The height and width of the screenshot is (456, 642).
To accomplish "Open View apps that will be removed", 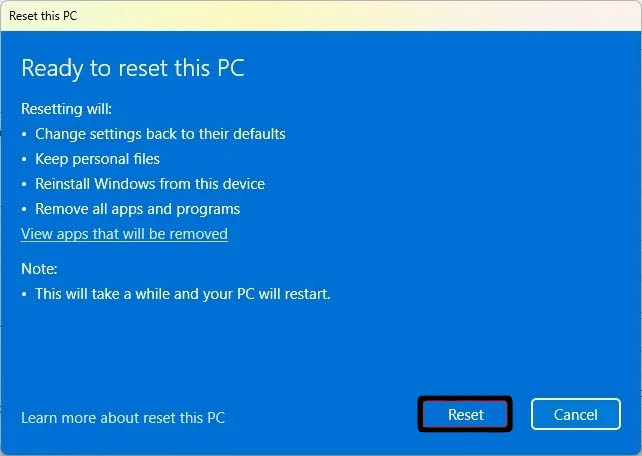I will coord(124,234).
